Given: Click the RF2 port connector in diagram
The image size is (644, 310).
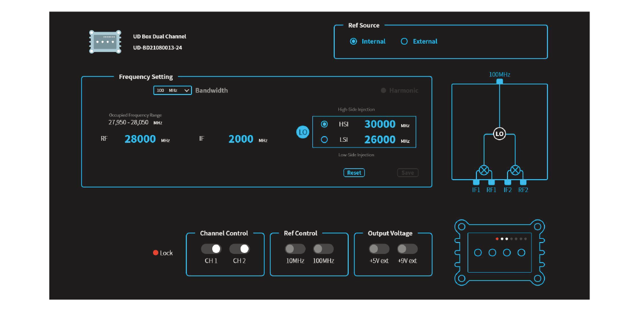Looking at the screenshot, I should 523,182.
